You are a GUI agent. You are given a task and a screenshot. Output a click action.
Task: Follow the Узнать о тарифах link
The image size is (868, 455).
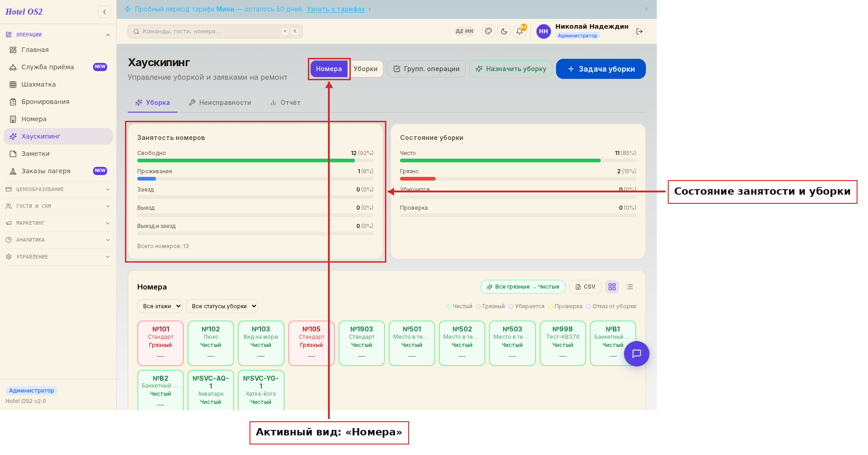click(x=336, y=9)
